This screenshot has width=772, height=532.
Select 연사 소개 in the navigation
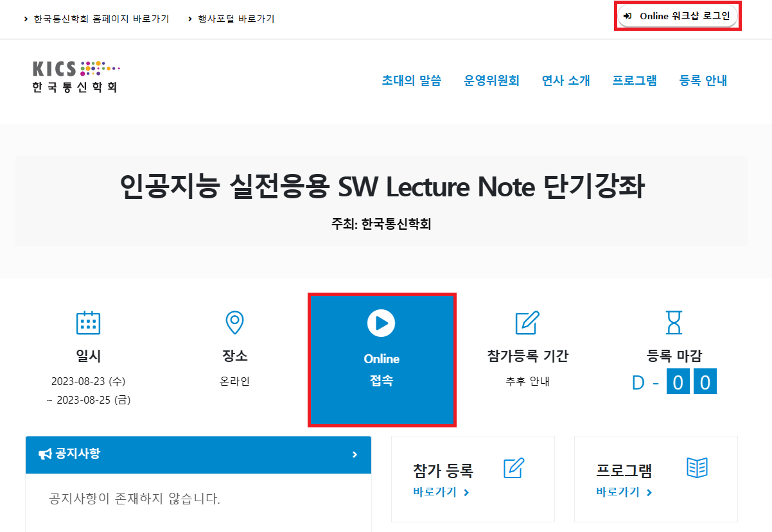tap(565, 81)
